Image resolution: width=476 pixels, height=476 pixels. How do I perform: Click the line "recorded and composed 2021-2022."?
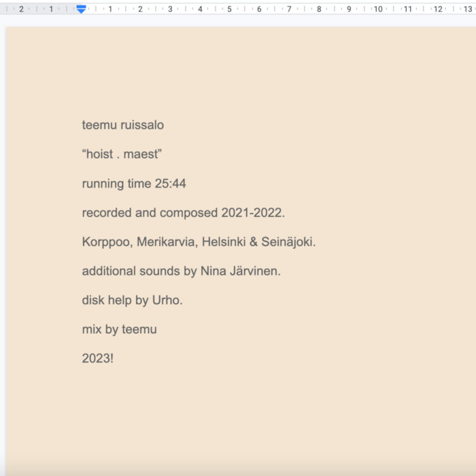pos(183,213)
